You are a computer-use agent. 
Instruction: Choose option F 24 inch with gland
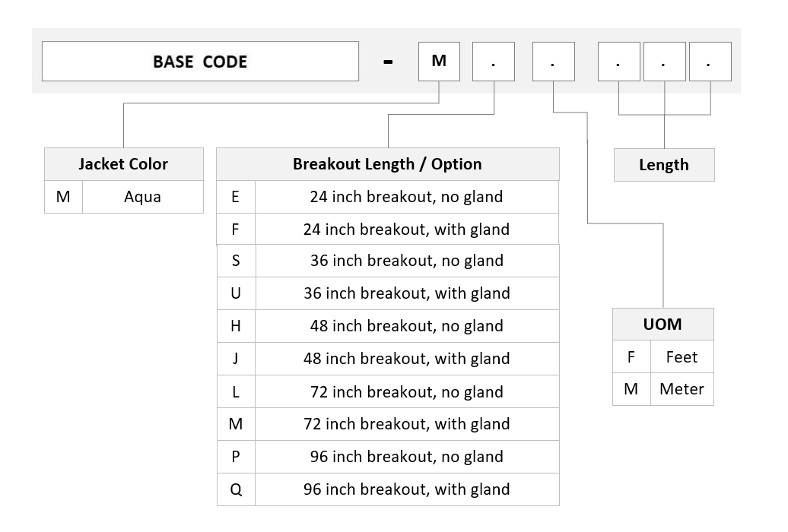pyautogui.click(x=387, y=229)
